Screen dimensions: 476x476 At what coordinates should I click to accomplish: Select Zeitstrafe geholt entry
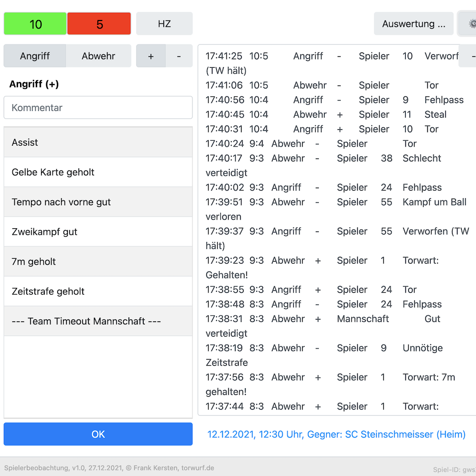[98, 291]
